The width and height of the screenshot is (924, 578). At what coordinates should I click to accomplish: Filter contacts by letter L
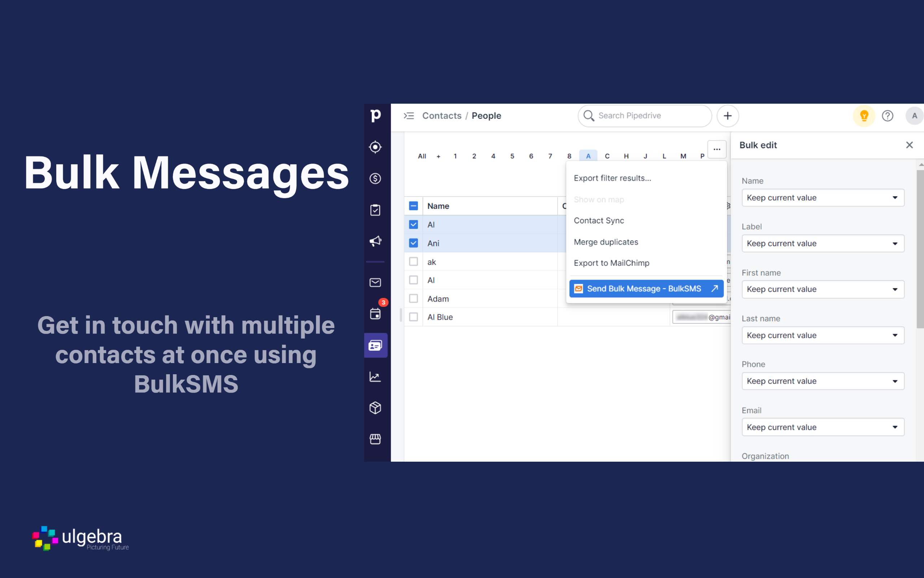point(664,156)
